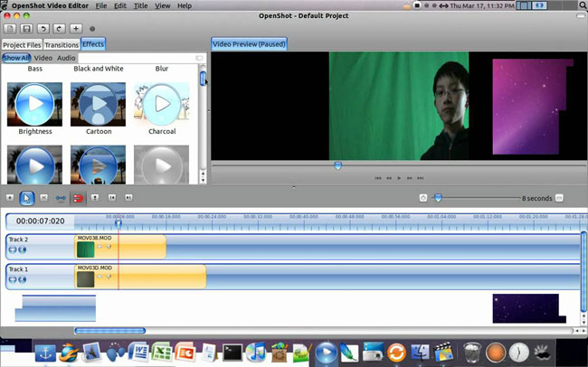
Task: Filter effects with Show All button
Action: point(16,58)
